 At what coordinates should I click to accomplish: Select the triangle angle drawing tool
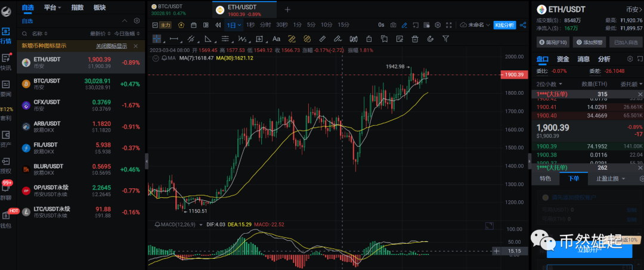[208, 39]
